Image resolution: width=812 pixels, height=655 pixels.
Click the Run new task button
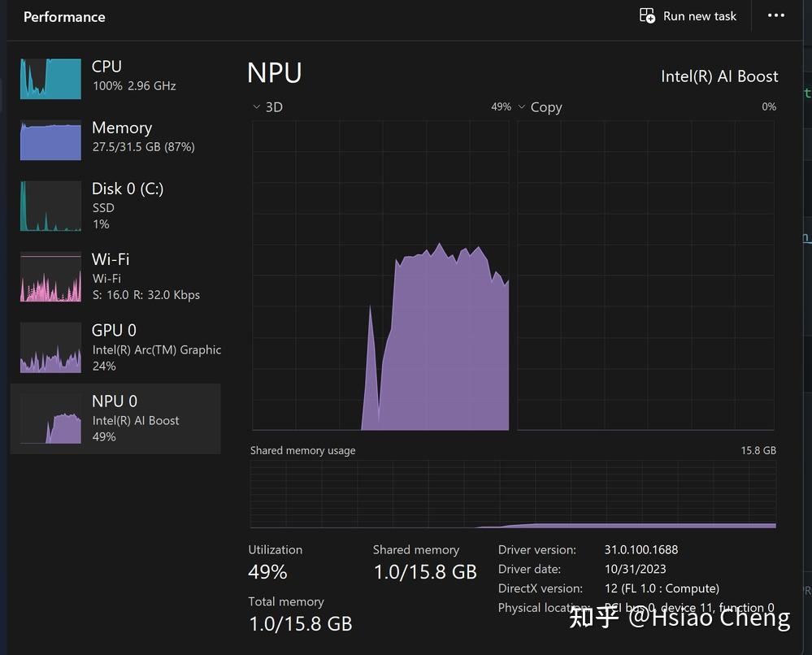tap(688, 15)
